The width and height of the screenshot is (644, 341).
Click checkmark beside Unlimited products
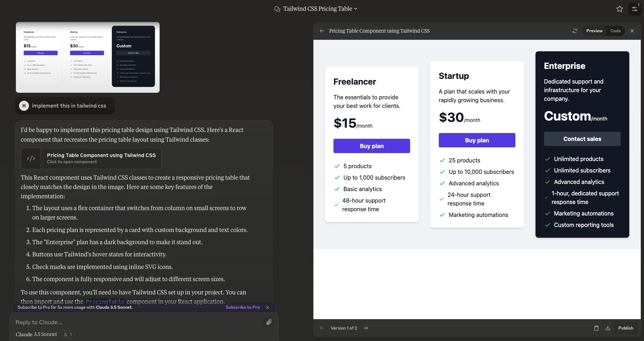click(x=548, y=159)
